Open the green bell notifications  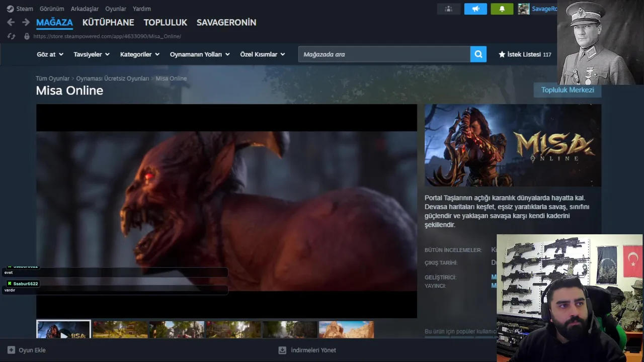(x=502, y=9)
